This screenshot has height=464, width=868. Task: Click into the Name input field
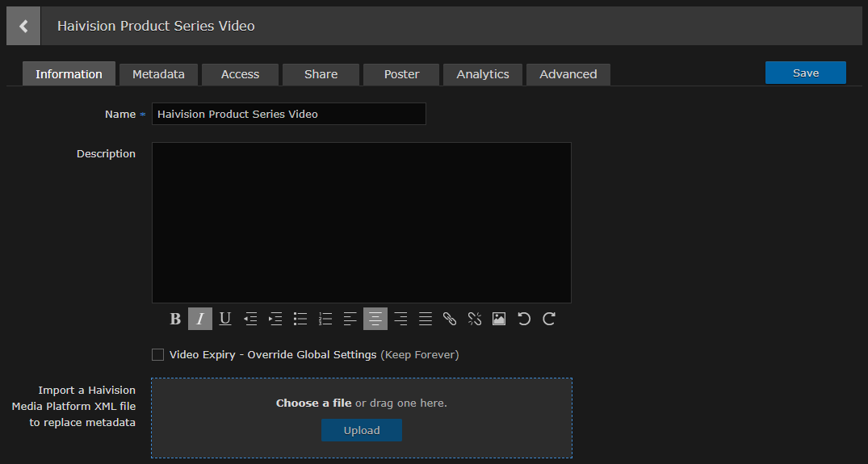tap(288, 114)
